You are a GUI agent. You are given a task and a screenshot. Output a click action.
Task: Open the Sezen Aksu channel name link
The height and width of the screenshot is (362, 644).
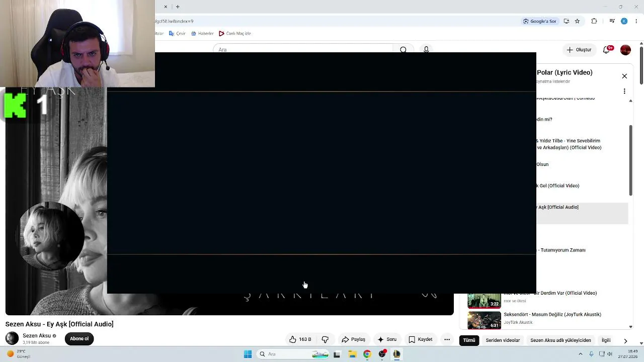coord(37,336)
